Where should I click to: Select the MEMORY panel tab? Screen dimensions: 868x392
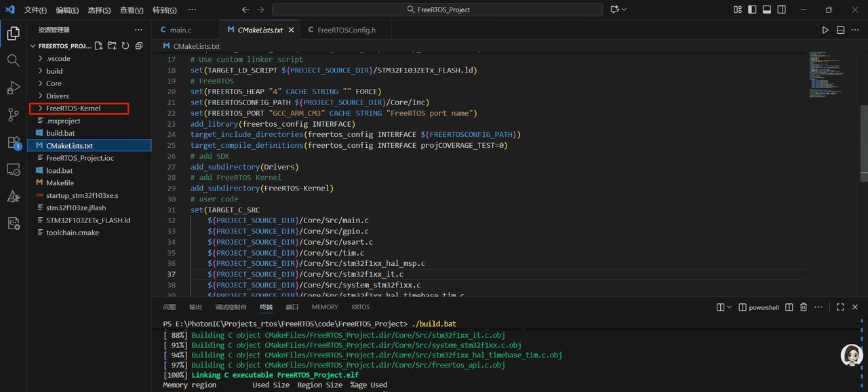(x=325, y=307)
